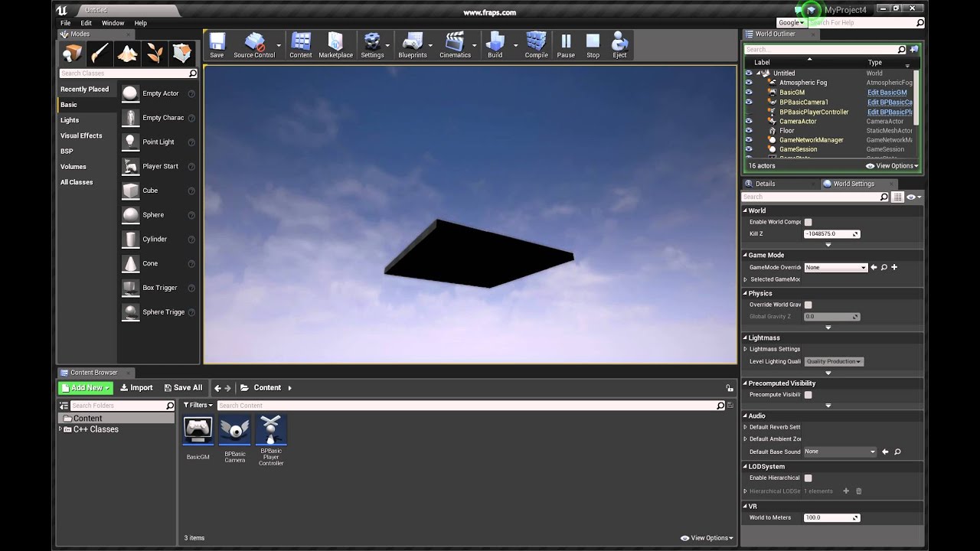Screen dimensions: 980x551
Task: Expand Lightmass Settings section
Action: 745,349
